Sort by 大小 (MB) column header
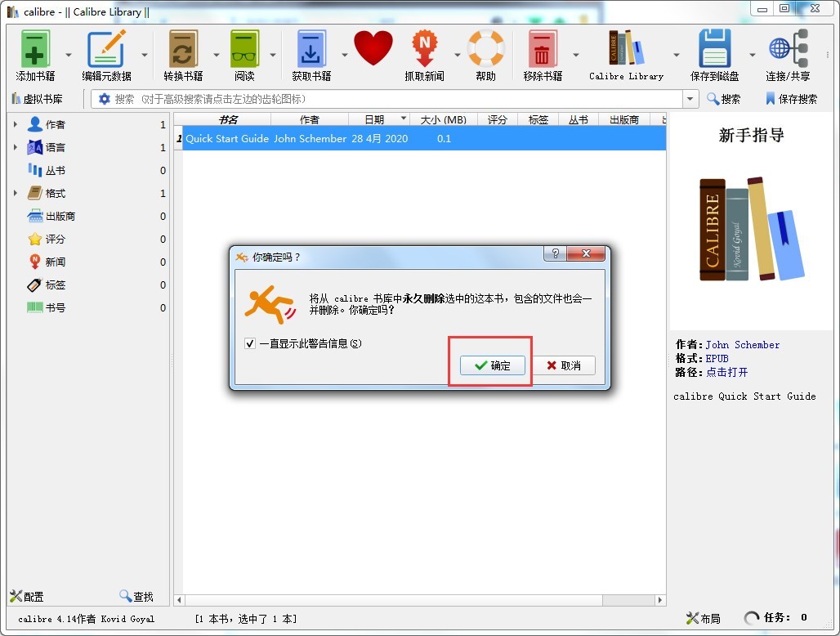 tap(443, 119)
